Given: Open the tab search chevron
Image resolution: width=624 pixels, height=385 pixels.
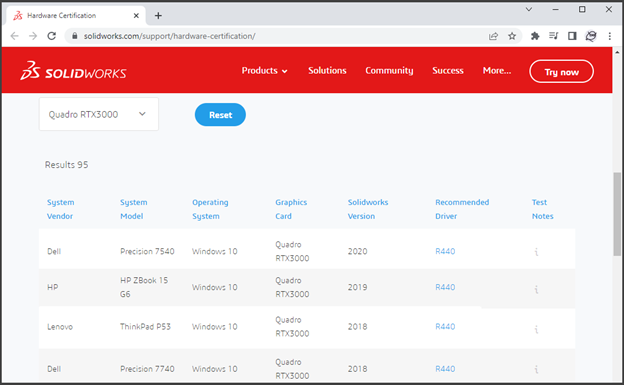Looking at the screenshot, I should [529, 9].
